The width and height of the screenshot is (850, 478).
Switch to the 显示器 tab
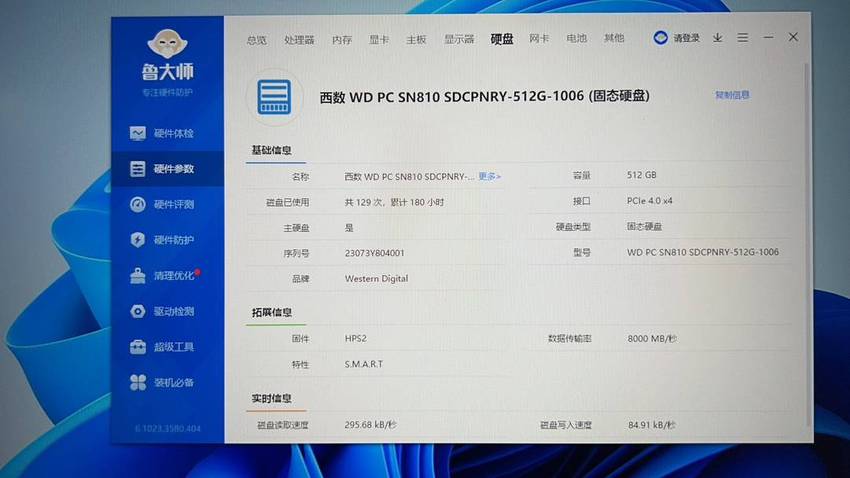(459, 39)
